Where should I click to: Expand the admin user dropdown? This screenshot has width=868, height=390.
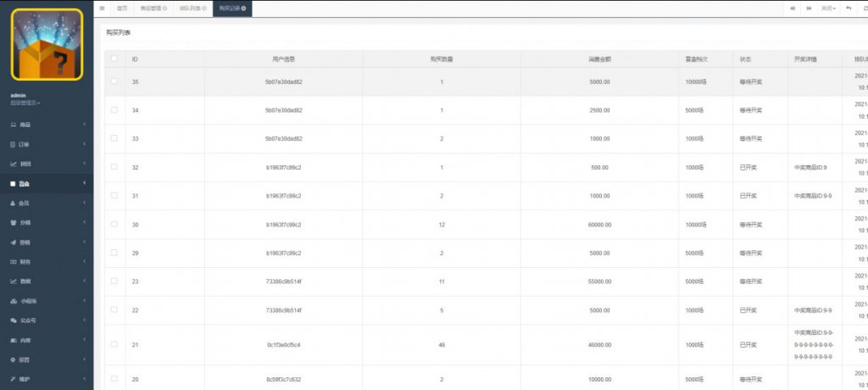point(25,103)
